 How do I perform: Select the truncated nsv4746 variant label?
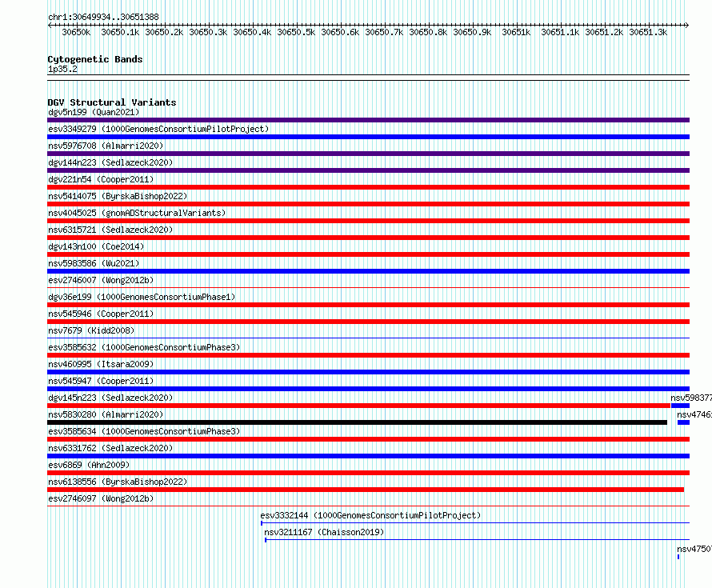click(x=694, y=414)
